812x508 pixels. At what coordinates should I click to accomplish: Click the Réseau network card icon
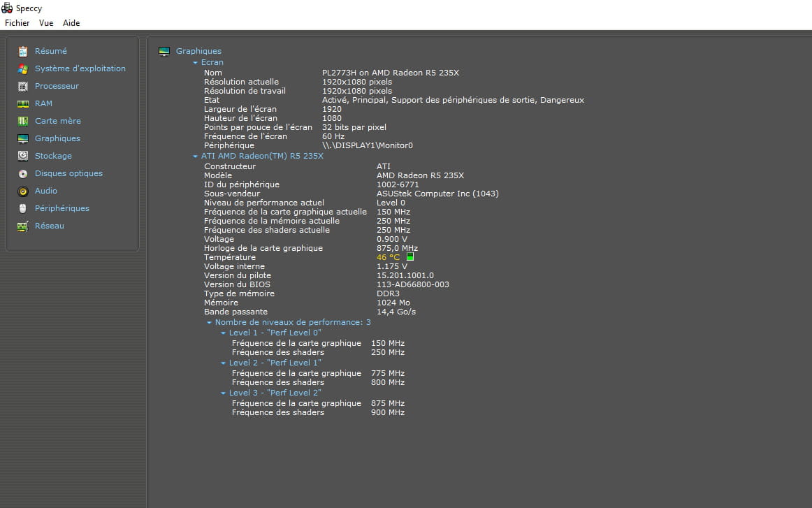coord(23,226)
